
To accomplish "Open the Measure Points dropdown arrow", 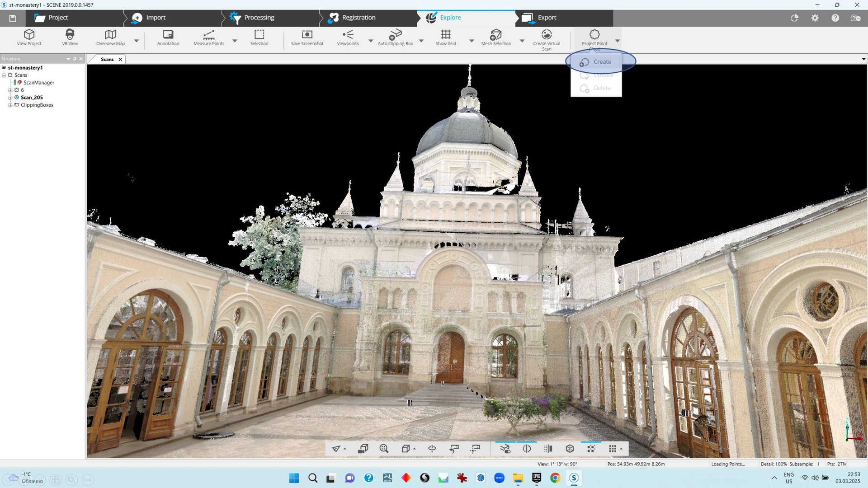I will pyautogui.click(x=235, y=41).
